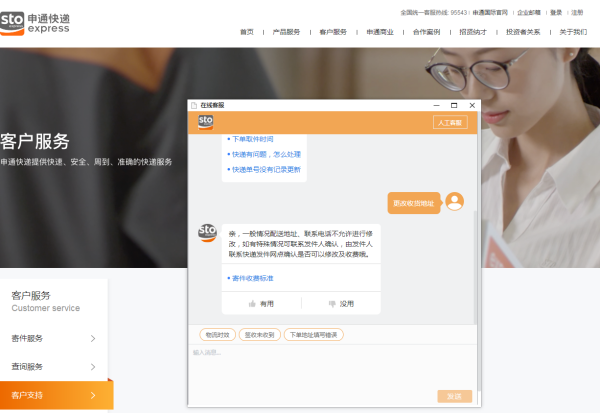
Task: Click the bot reply message text
Action: [301, 244]
